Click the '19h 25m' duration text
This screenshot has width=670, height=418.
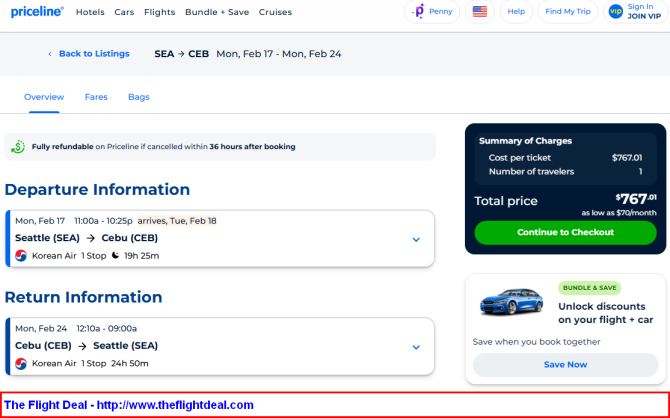pyautogui.click(x=141, y=256)
